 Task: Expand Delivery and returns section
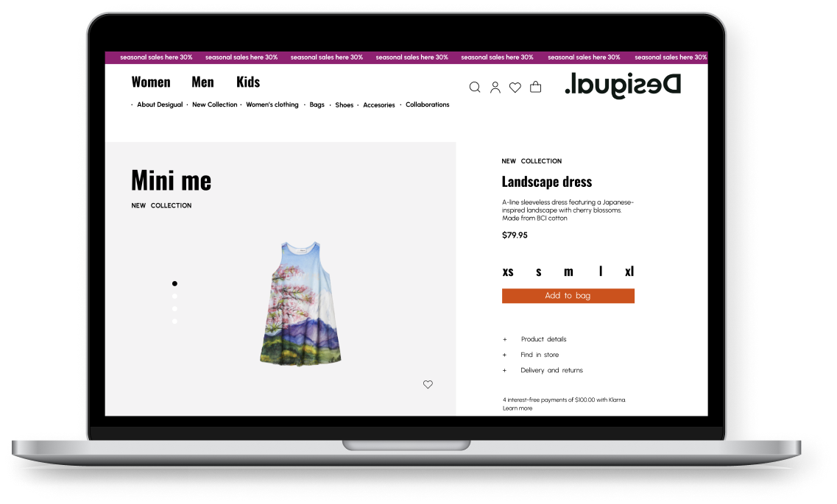[x=551, y=370]
